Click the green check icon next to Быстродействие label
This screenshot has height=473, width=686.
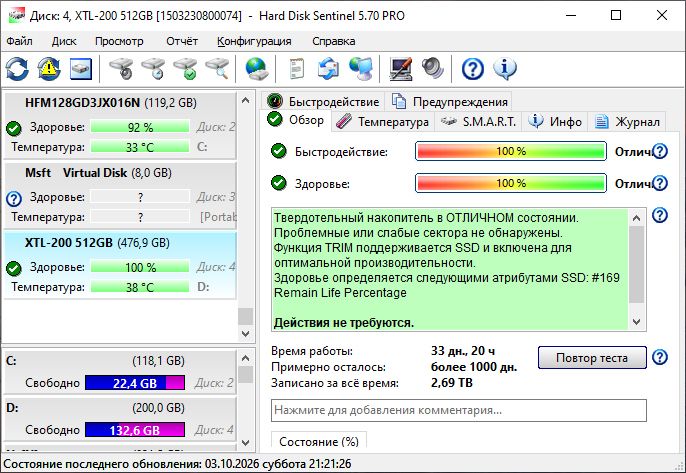click(x=279, y=151)
